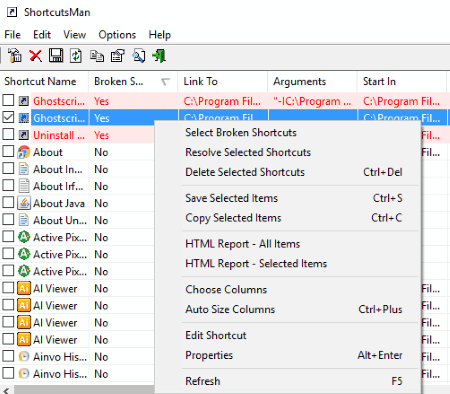
Task: Click the horizontal scrollbar left arrow
Action: pos(7,390)
